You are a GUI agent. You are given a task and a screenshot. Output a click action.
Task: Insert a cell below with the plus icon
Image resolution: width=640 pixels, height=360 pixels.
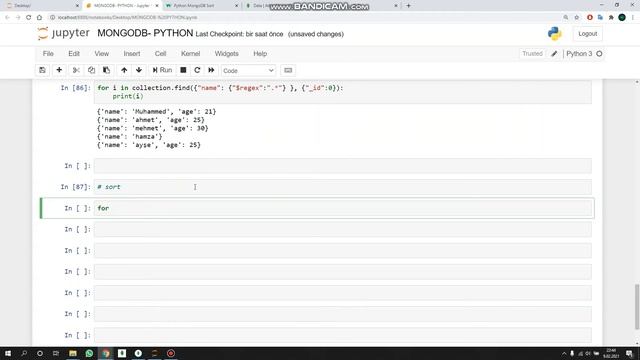(59, 70)
